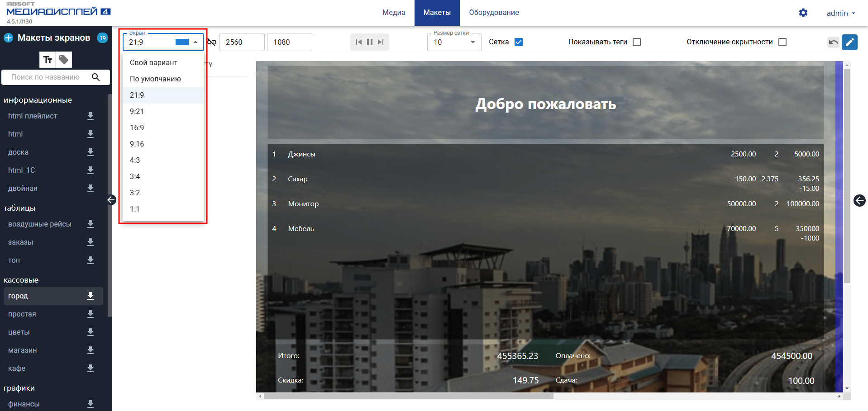Choose the 4:3 aspect ratio

pos(163,160)
